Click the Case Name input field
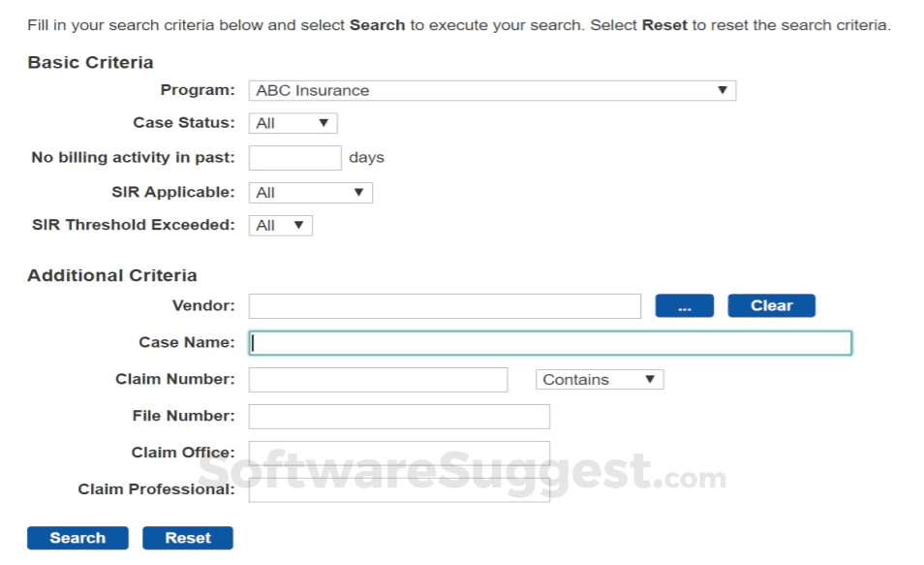This screenshot has height=565, width=924. click(x=550, y=343)
